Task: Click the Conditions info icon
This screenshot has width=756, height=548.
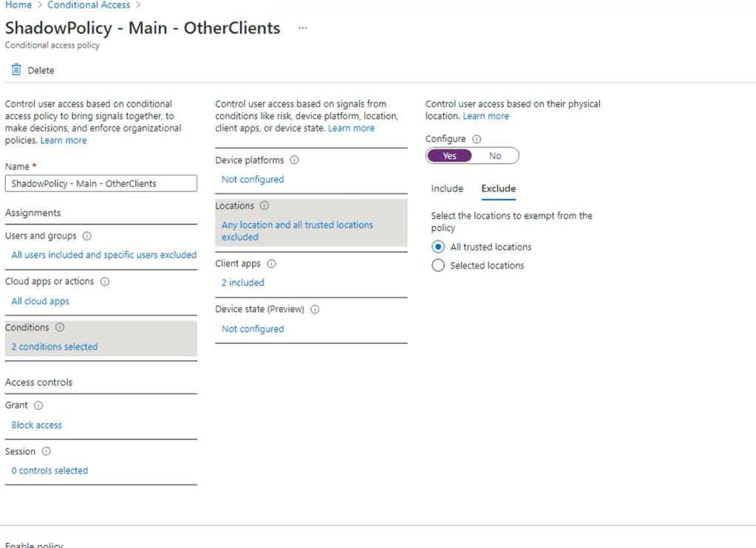Action: [x=60, y=328]
